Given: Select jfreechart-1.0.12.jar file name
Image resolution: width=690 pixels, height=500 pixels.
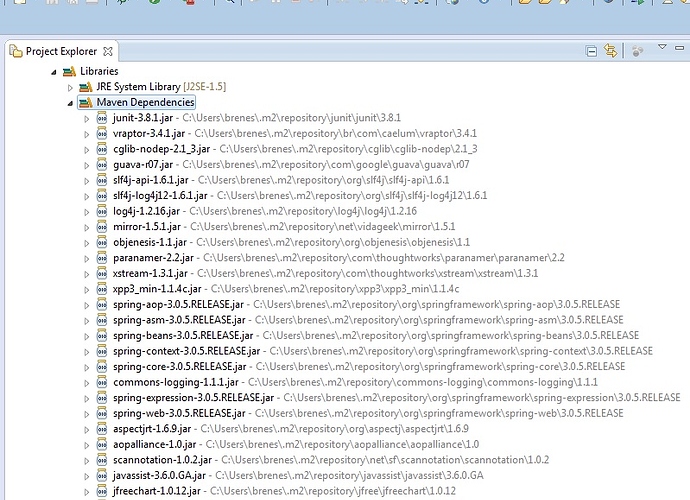Looking at the screenshot, I should 157,491.
